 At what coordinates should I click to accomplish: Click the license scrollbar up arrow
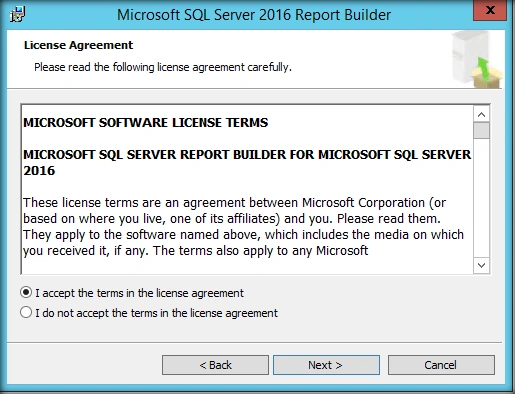click(481, 115)
